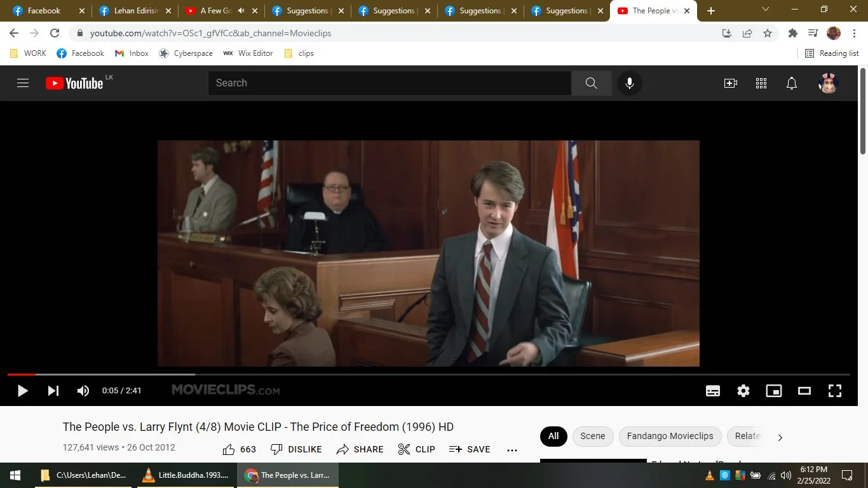This screenshot has height=488, width=868.
Task: Click the YouTube search magnifier button
Action: tap(591, 83)
